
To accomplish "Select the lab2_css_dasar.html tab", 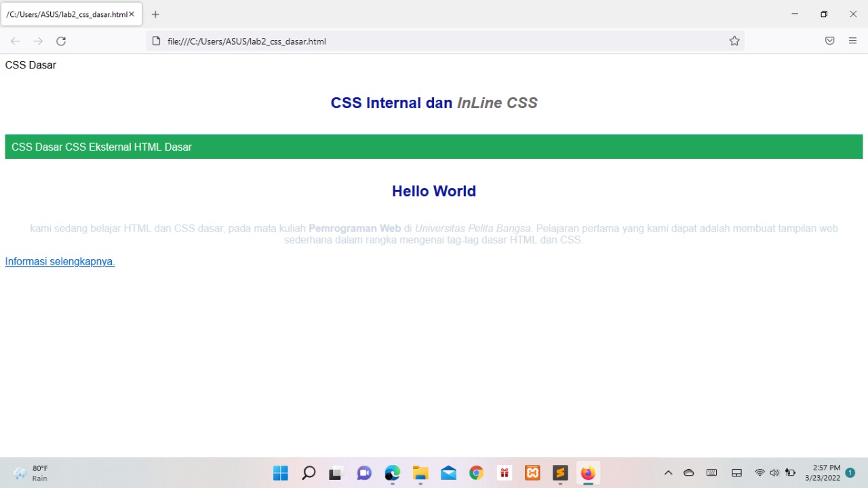I will 71,14.
